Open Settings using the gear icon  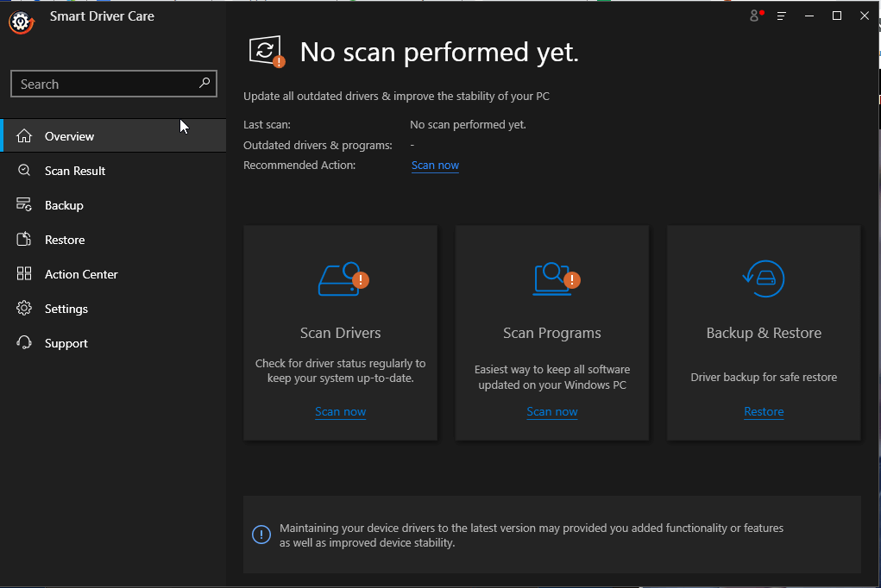[25, 308]
